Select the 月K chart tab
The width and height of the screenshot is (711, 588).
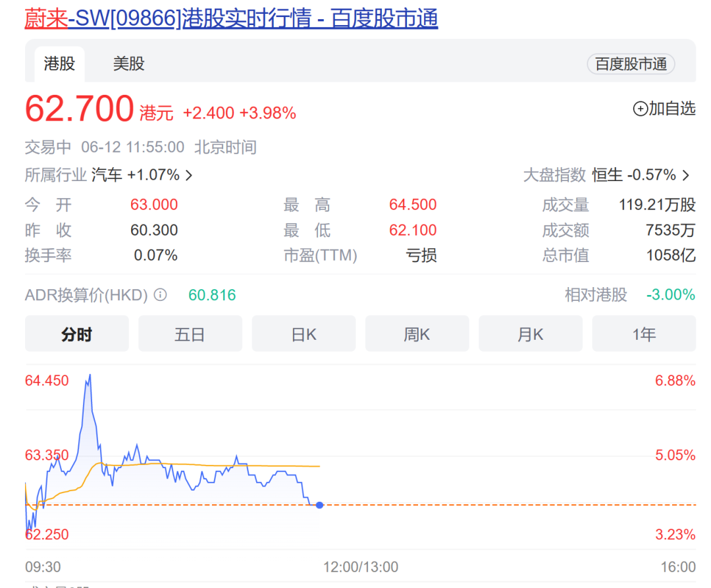coord(531,334)
